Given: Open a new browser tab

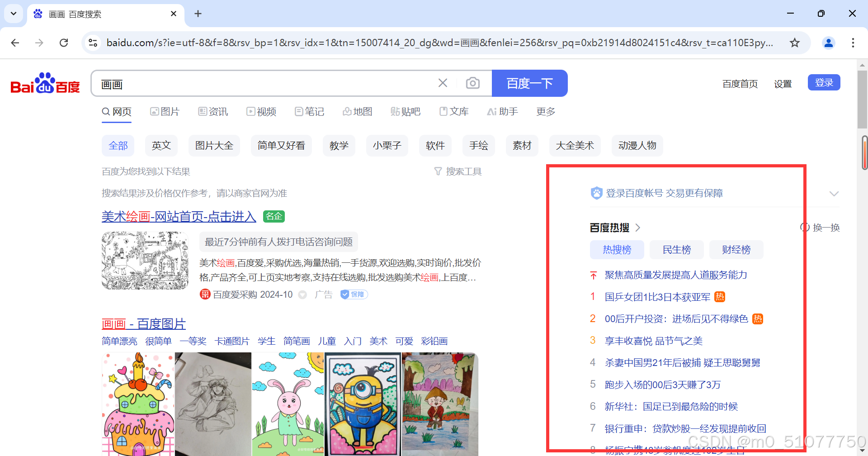Looking at the screenshot, I should click(198, 14).
